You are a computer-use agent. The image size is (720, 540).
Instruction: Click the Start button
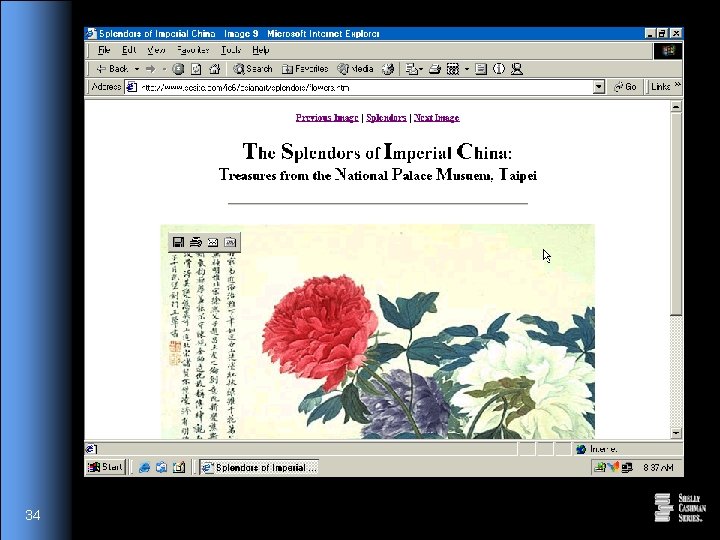click(x=106, y=467)
